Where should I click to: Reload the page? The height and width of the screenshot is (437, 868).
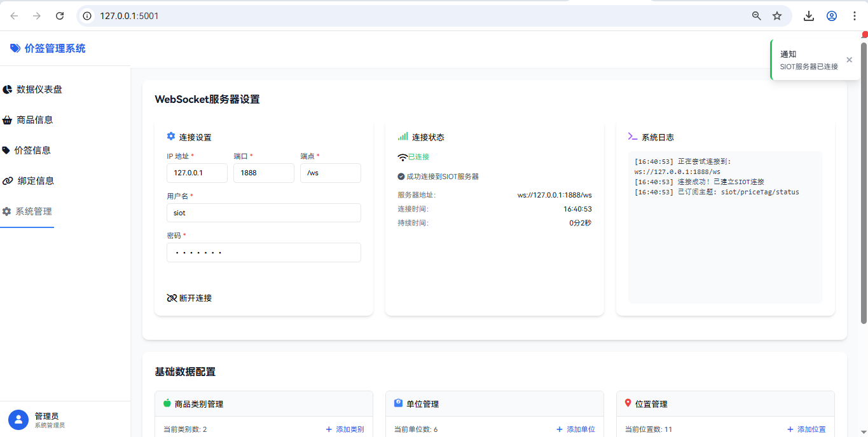coord(60,16)
